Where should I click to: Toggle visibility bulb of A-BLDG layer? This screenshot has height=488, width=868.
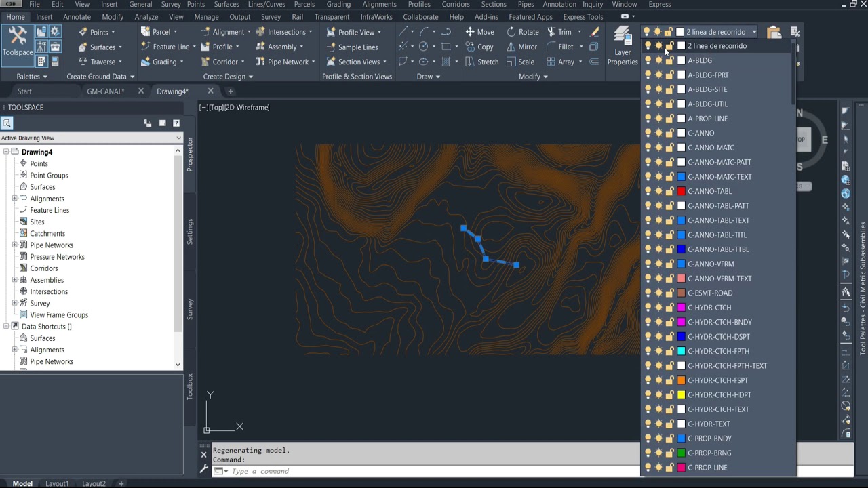tap(648, 60)
